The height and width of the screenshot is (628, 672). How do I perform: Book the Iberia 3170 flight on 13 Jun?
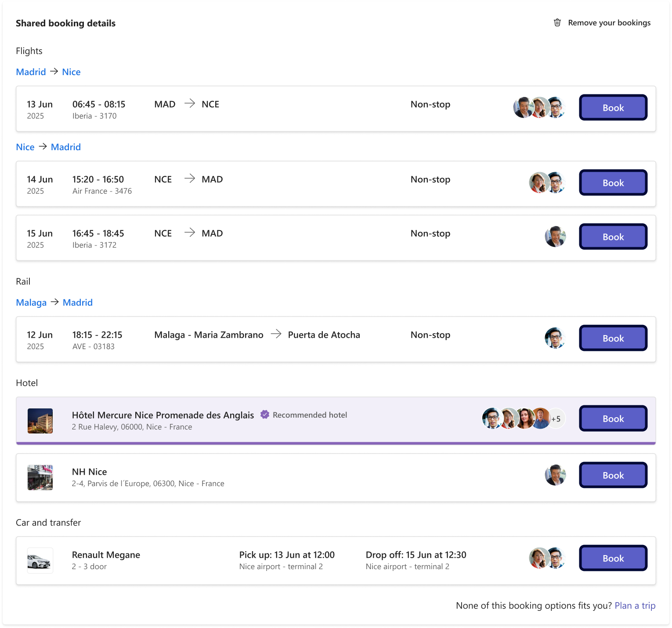click(613, 108)
